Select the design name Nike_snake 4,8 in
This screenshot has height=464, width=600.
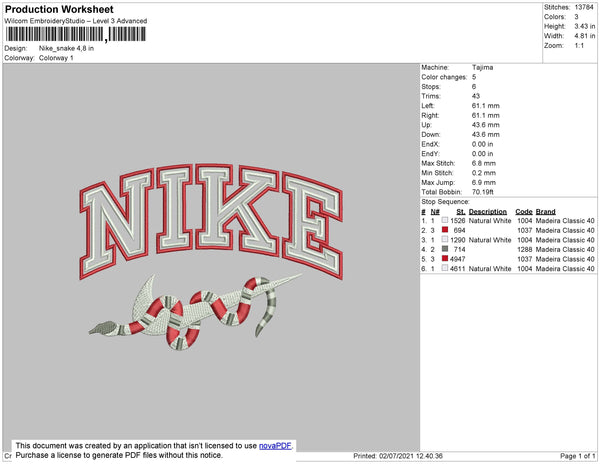66,49
